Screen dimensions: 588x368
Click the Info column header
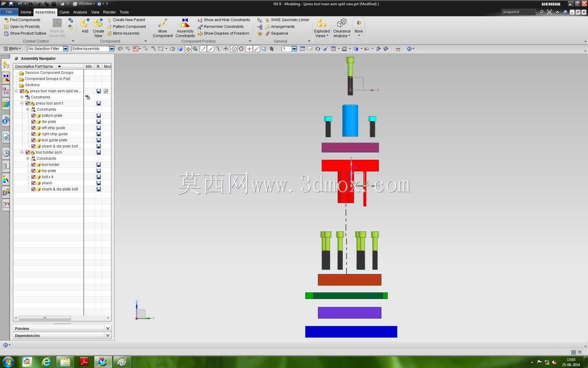[89, 67]
